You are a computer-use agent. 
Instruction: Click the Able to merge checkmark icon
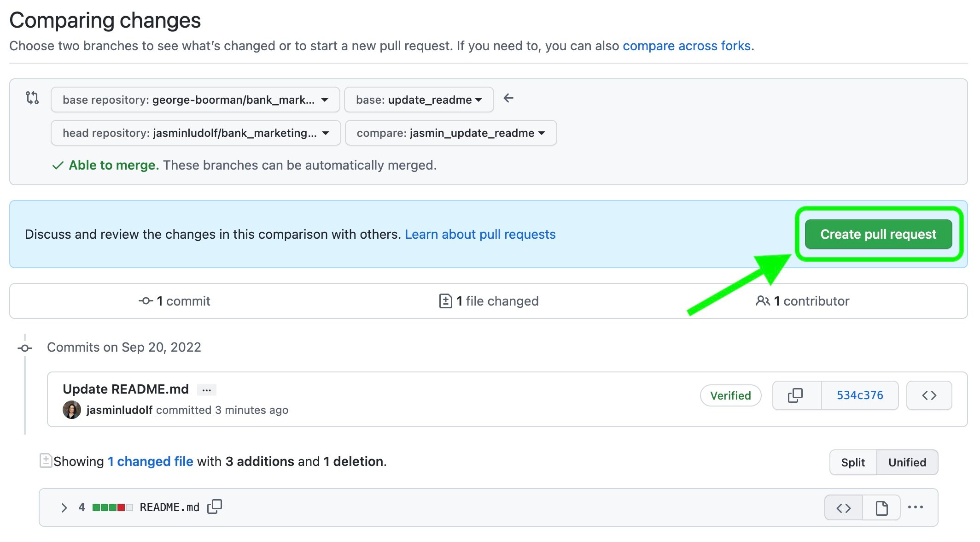point(58,165)
